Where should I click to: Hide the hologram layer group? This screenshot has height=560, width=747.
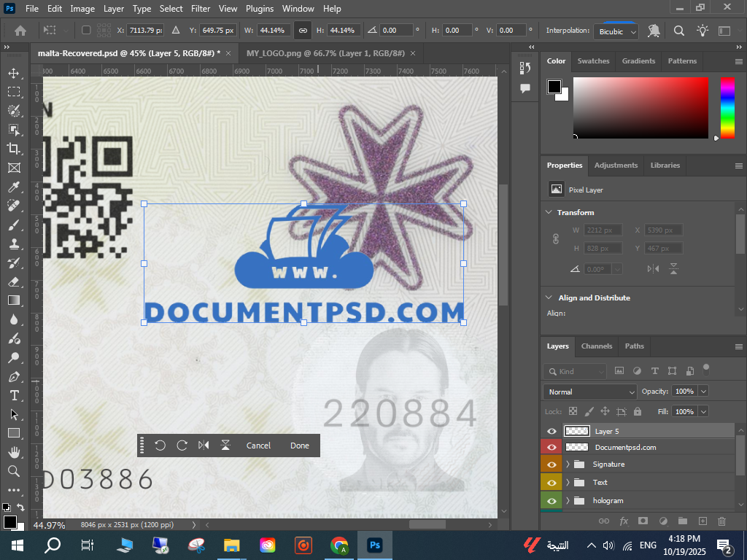click(551, 501)
